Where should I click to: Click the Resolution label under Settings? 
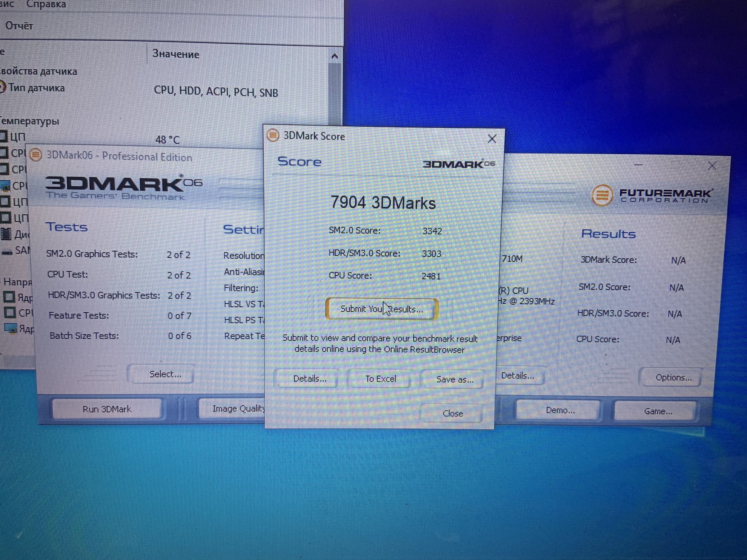(244, 256)
